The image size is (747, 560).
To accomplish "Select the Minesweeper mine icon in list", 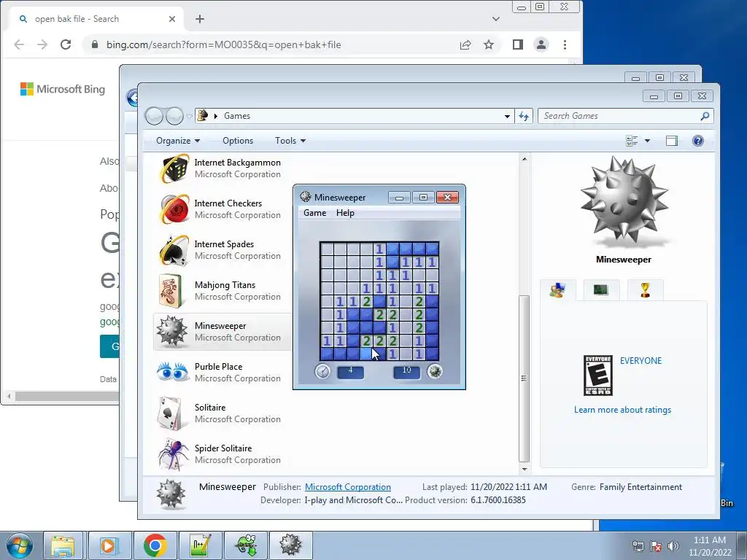I will click(x=171, y=332).
